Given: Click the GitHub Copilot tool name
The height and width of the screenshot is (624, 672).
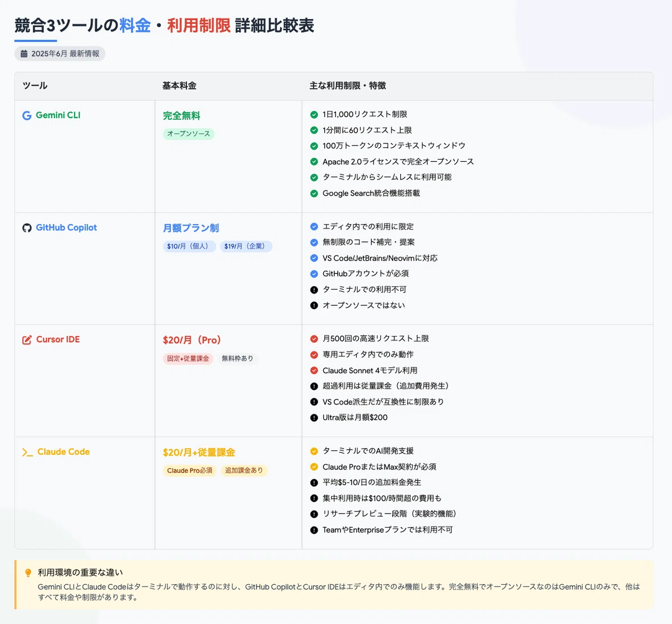Looking at the screenshot, I should pyautogui.click(x=67, y=227).
